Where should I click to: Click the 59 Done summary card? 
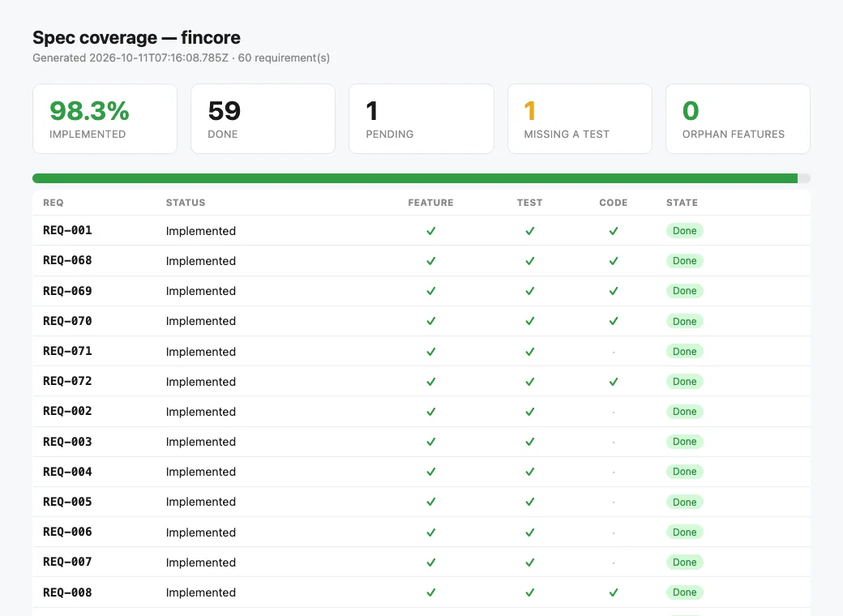click(263, 119)
